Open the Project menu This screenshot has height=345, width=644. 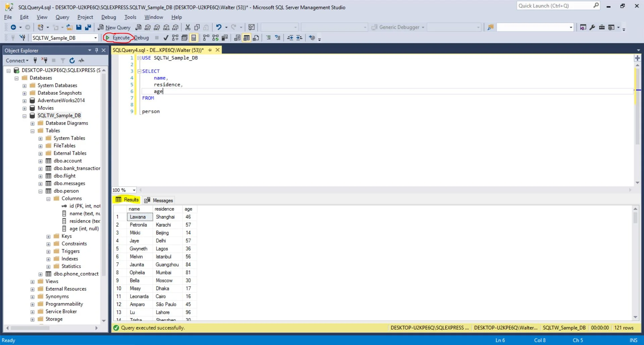(85, 17)
